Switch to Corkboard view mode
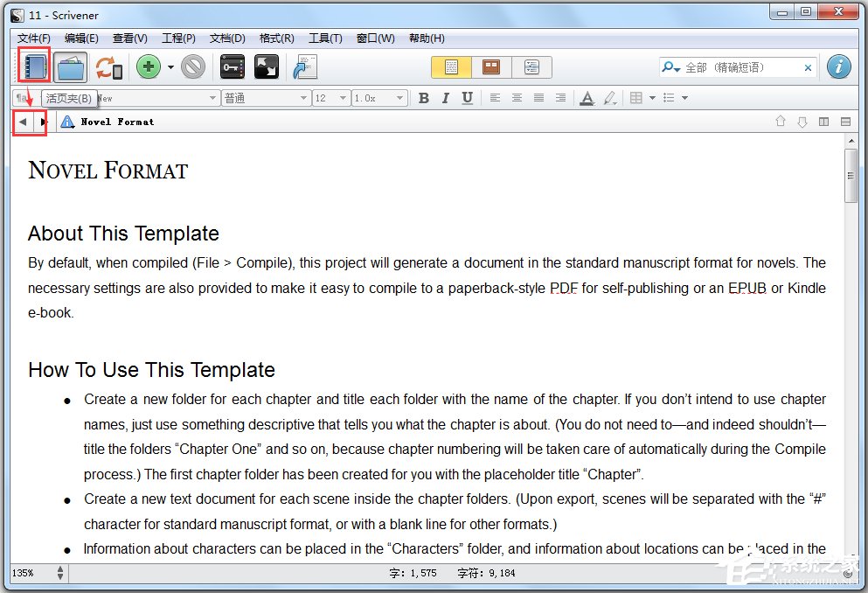The height and width of the screenshot is (593, 868). [x=491, y=67]
